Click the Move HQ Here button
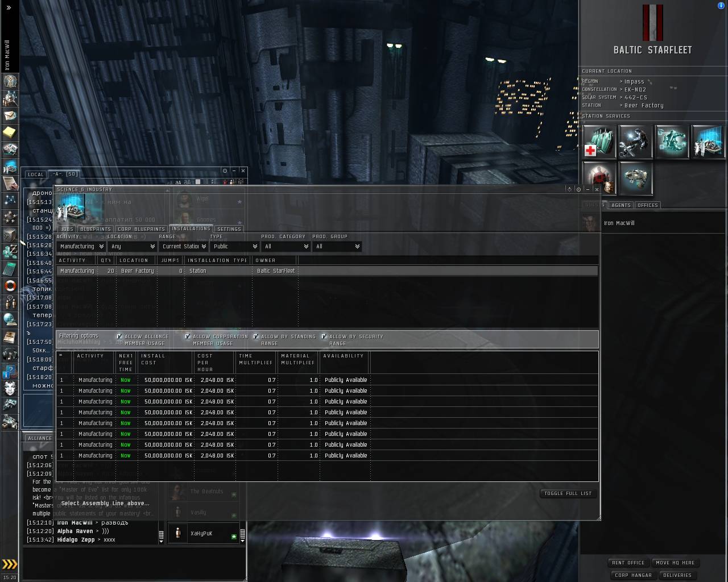Viewport: 728px width, 582px height. tap(675, 563)
